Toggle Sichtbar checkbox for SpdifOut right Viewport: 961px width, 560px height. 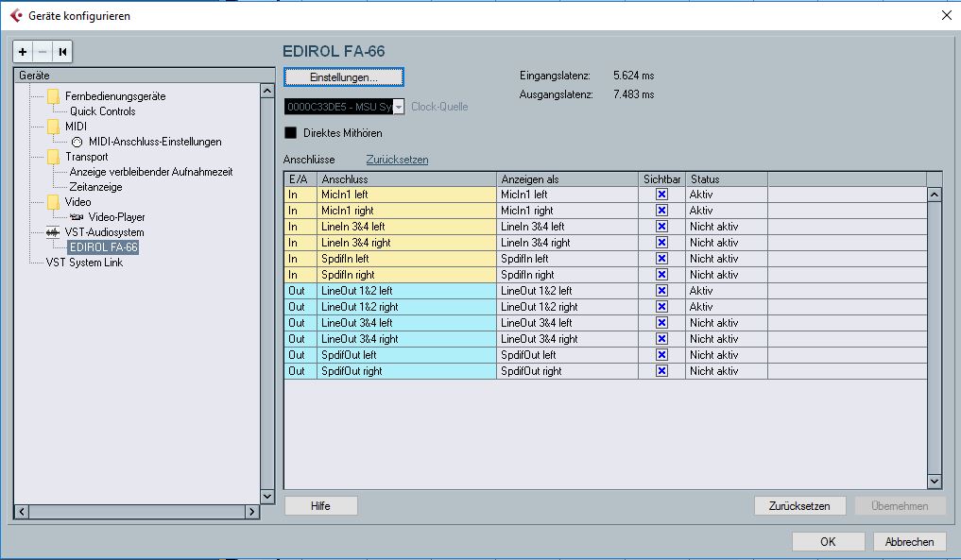pos(661,371)
